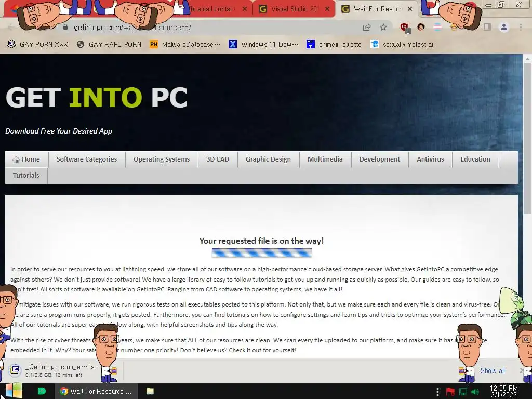Click the volume speaker tray icon
The height and width of the screenshot is (399, 532).
pos(475,392)
